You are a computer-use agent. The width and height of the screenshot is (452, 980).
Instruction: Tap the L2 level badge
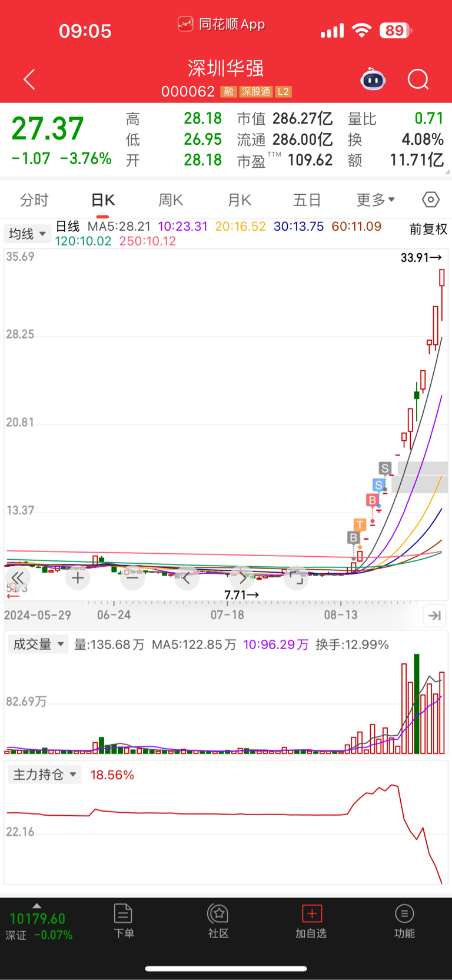click(x=284, y=92)
